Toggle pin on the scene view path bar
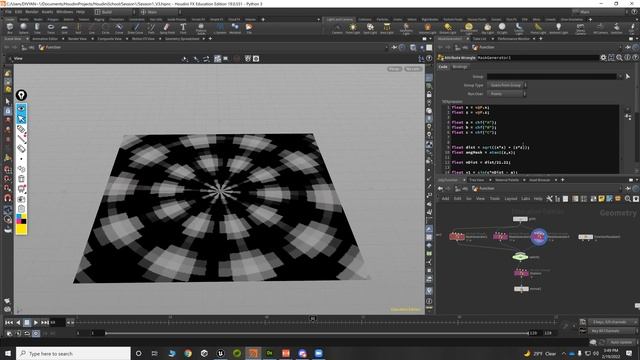 pos(394,47)
